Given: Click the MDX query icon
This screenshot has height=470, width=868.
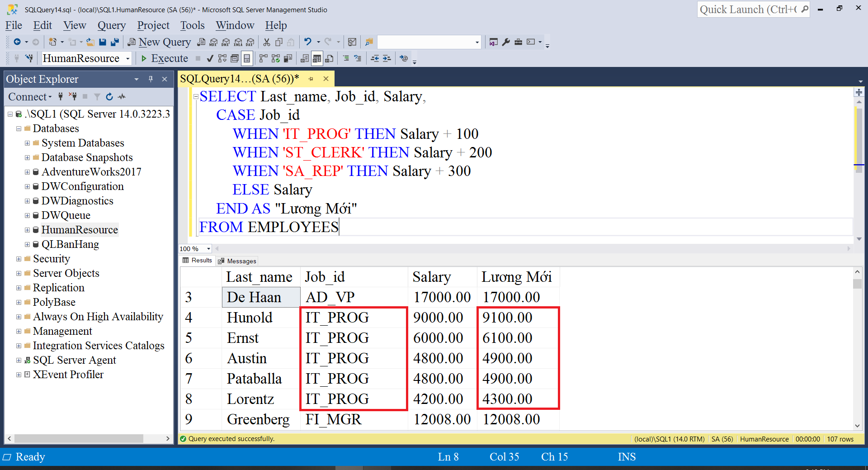Looking at the screenshot, I should tap(213, 42).
